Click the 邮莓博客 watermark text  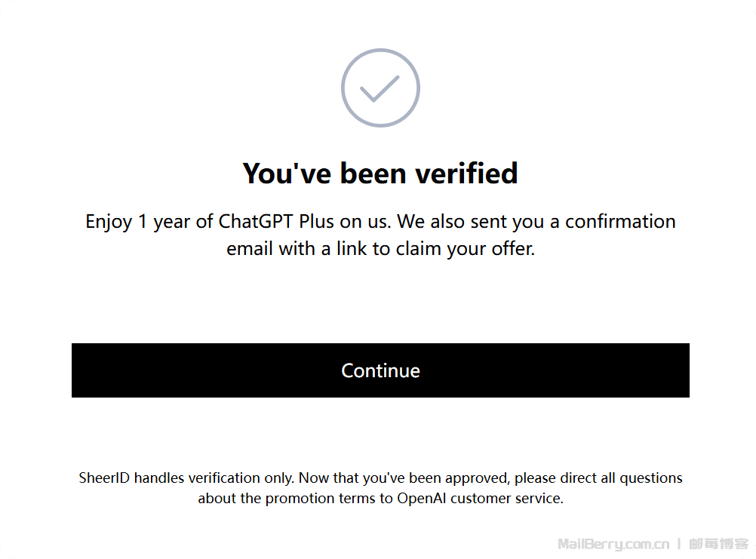click(719, 544)
